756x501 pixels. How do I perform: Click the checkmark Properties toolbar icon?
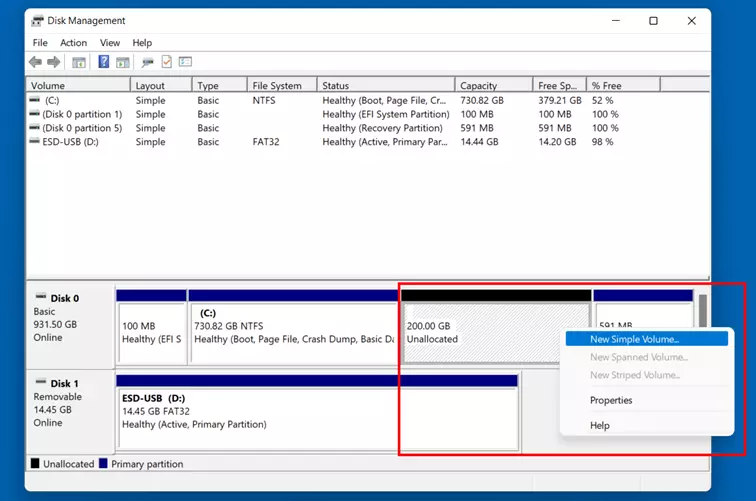pyautogui.click(x=166, y=62)
